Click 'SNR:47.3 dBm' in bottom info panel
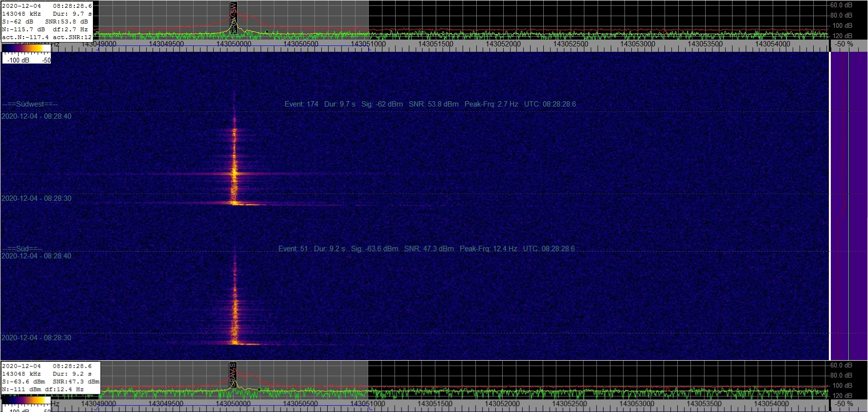 coord(76,382)
